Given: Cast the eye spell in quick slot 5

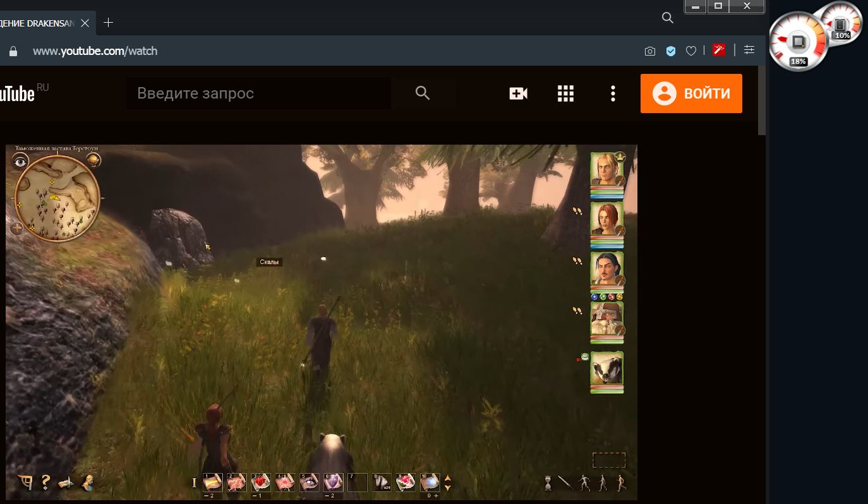Looking at the screenshot, I should coord(309,482).
